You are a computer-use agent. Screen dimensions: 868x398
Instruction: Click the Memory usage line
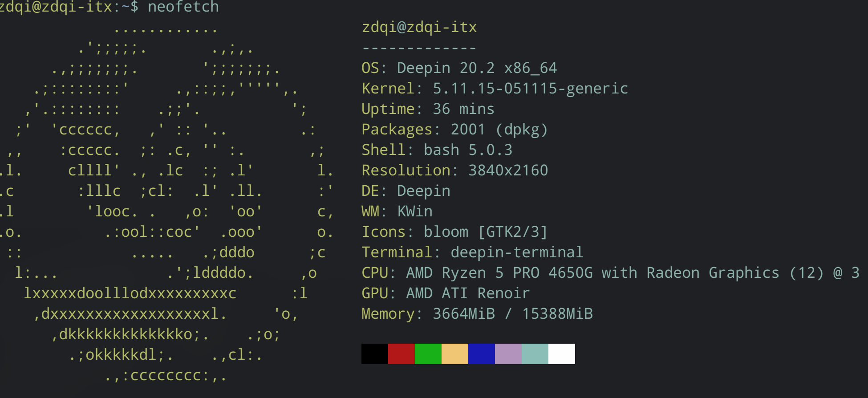tap(477, 314)
